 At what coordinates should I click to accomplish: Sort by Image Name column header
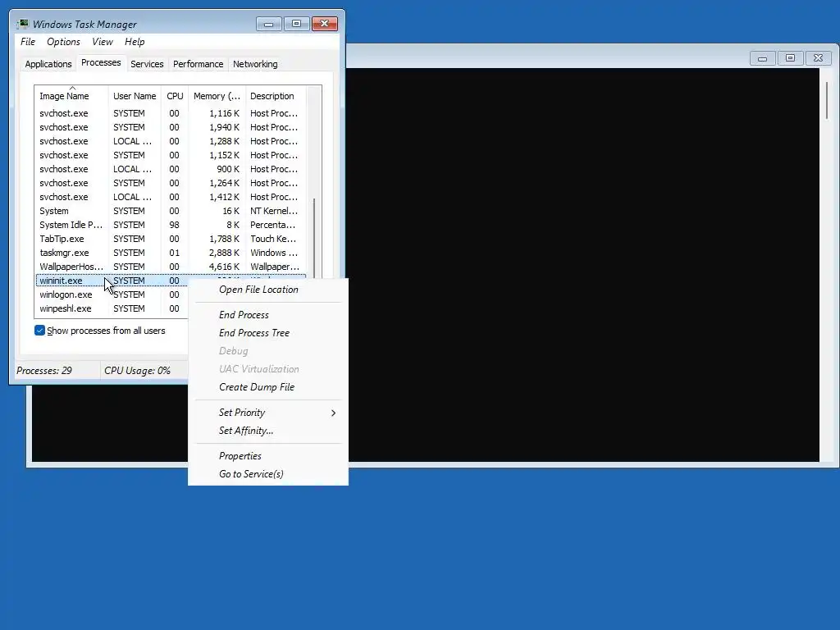[71, 96]
